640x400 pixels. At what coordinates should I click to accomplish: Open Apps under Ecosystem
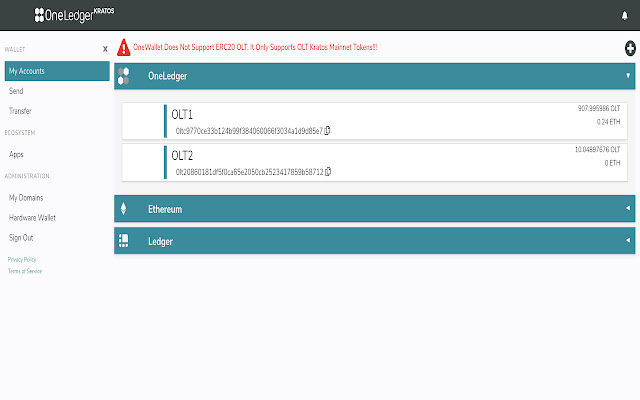(16, 155)
